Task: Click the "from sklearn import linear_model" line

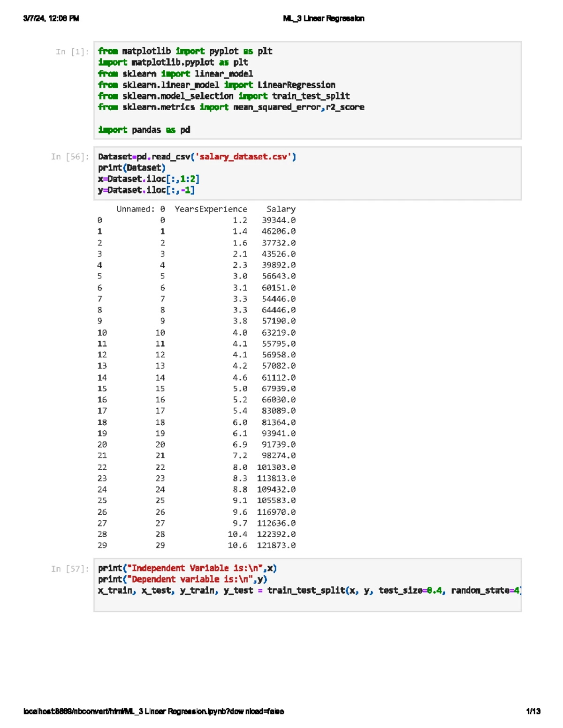Action: click(175, 74)
